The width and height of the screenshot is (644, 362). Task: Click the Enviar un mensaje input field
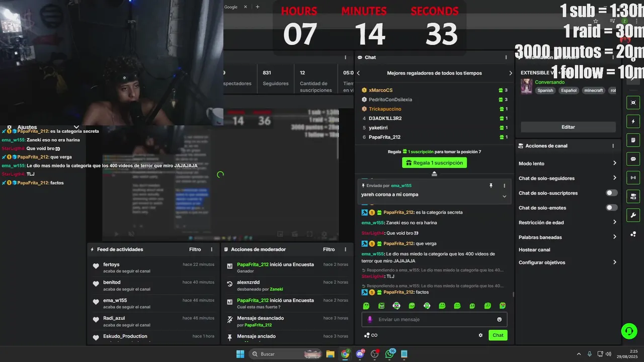434,319
